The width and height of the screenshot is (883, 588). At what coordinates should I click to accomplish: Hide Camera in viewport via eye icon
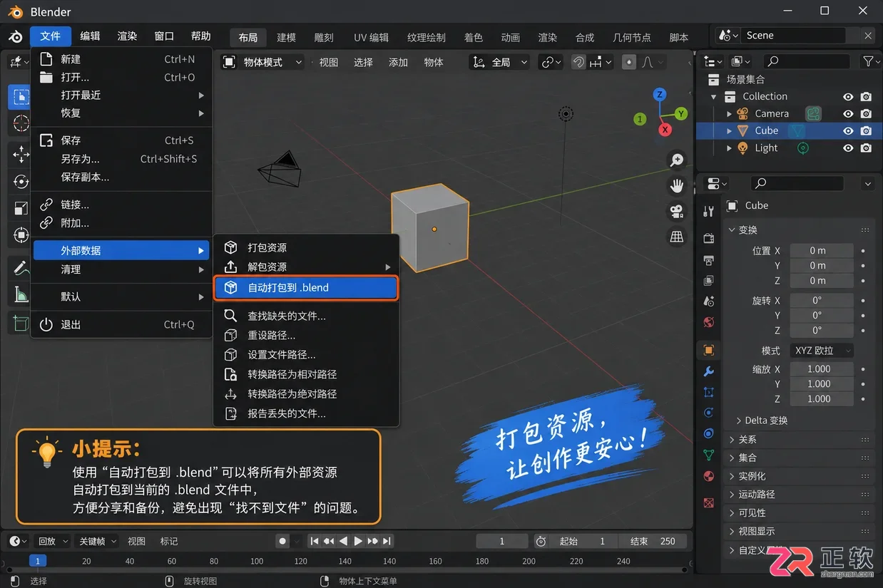tap(848, 113)
